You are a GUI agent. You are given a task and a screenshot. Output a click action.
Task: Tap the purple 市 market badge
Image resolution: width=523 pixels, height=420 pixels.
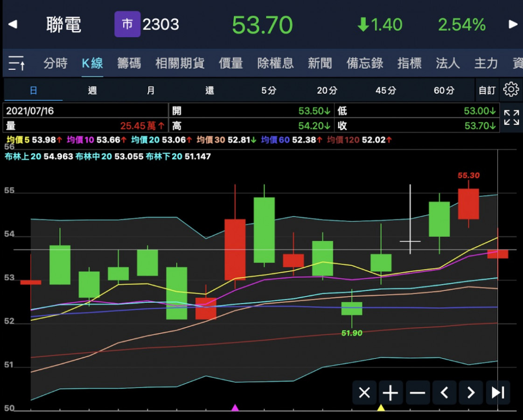pos(127,24)
